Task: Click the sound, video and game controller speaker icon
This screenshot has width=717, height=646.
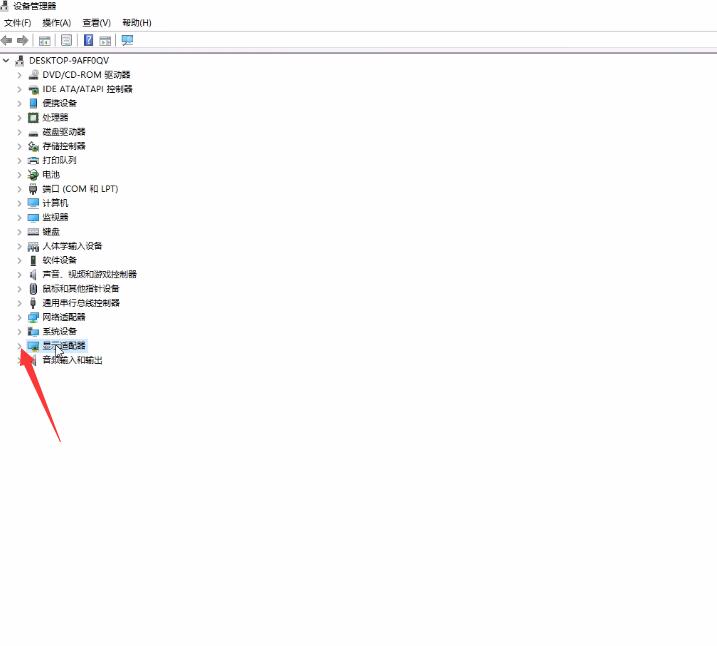Action: tap(33, 275)
